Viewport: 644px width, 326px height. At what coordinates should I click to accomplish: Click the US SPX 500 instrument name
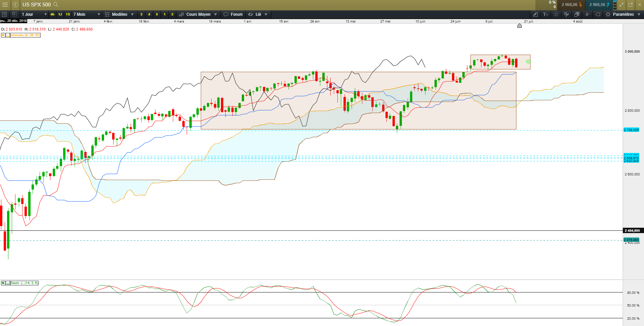tap(37, 5)
